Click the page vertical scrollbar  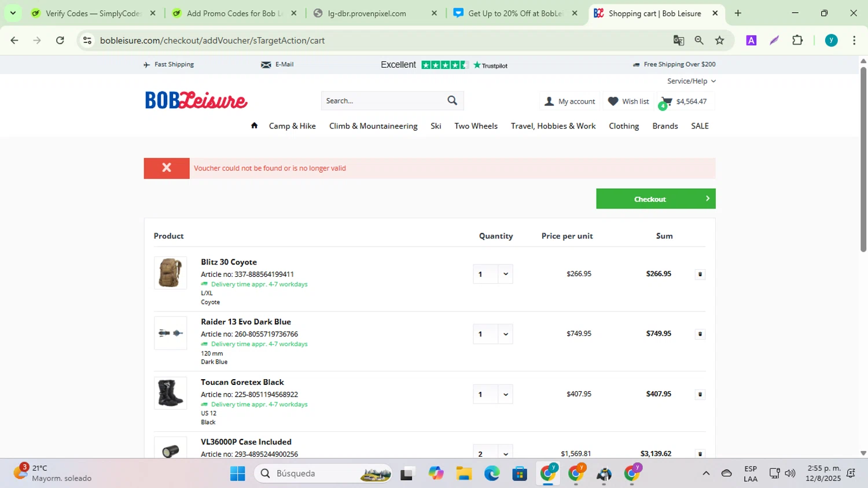tap(863, 159)
